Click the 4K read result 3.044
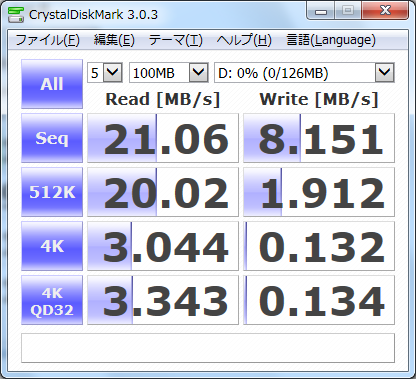 tap(163, 246)
